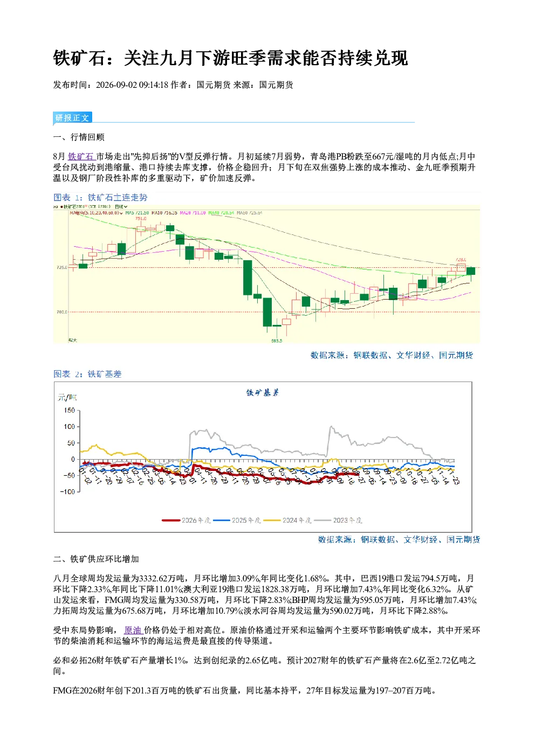Viewport: 535px width, 756px height.
Task: Click heading 二、铁矿供应环比增加
Action: click(x=96, y=559)
